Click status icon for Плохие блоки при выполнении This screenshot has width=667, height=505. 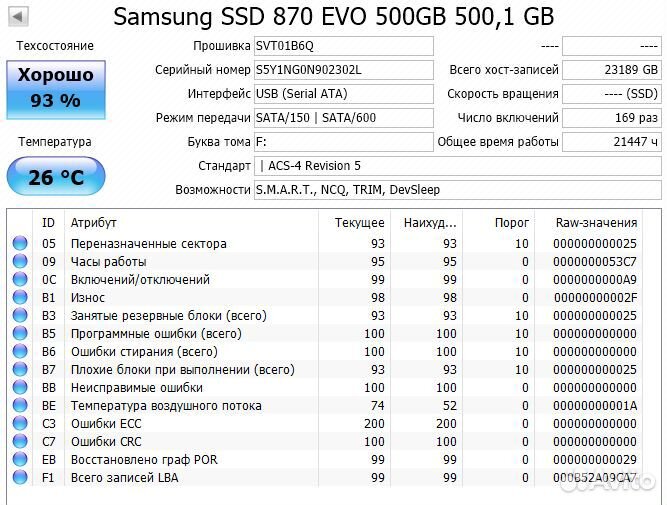coord(20,369)
